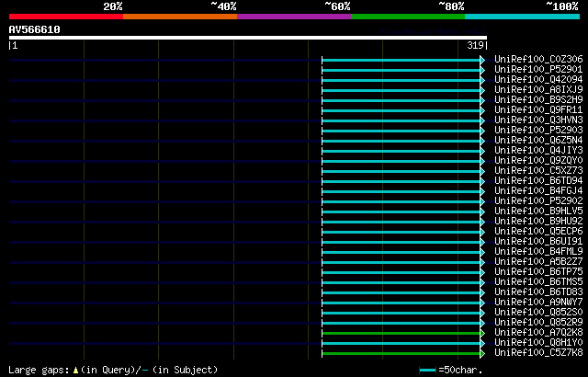Click the cyan alignment bar for Q8H1Y0
The width and height of the screenshot is (588, 377).
(x=401, y=343)
